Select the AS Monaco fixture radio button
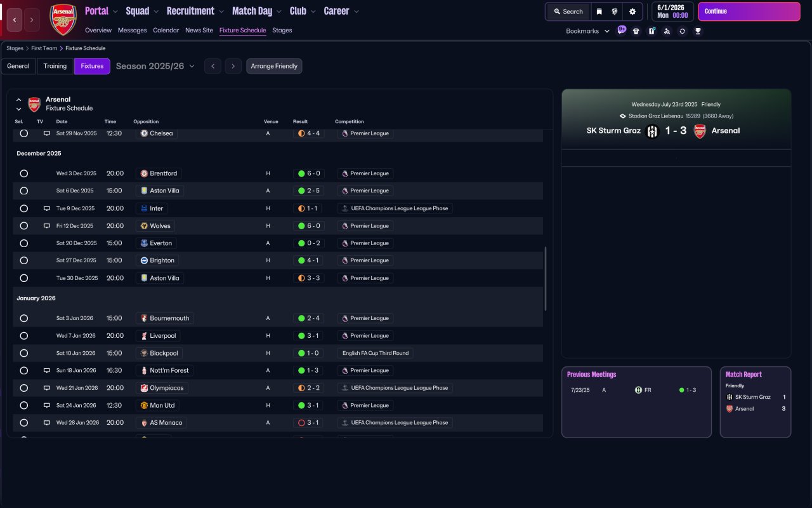This screenshot has width=812, height=508. point(24,422)
